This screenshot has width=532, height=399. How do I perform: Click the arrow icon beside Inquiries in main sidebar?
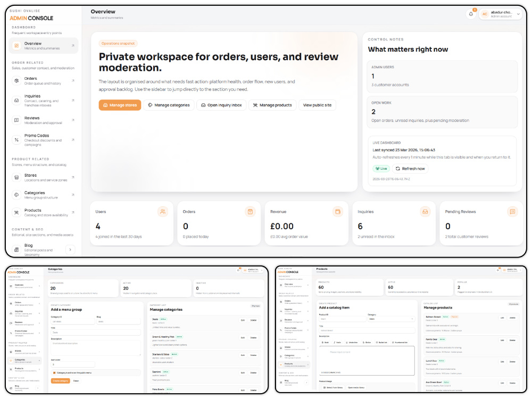click(x=73, y=101)
